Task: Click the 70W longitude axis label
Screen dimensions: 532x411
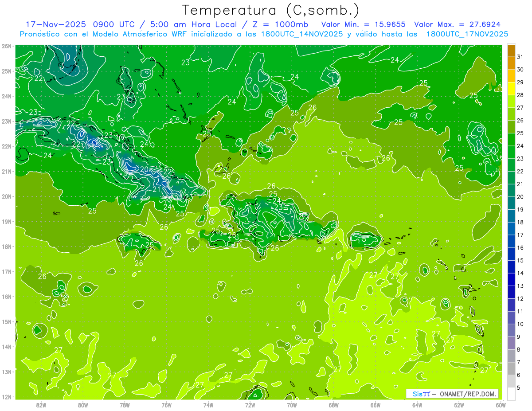Action: point(292,405)
